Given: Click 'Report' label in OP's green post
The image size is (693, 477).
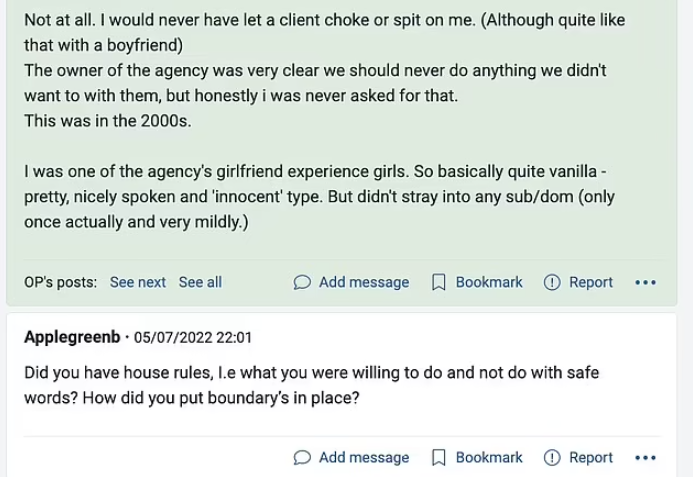Looking at the screenshot, I should click(x=591, y=283).
